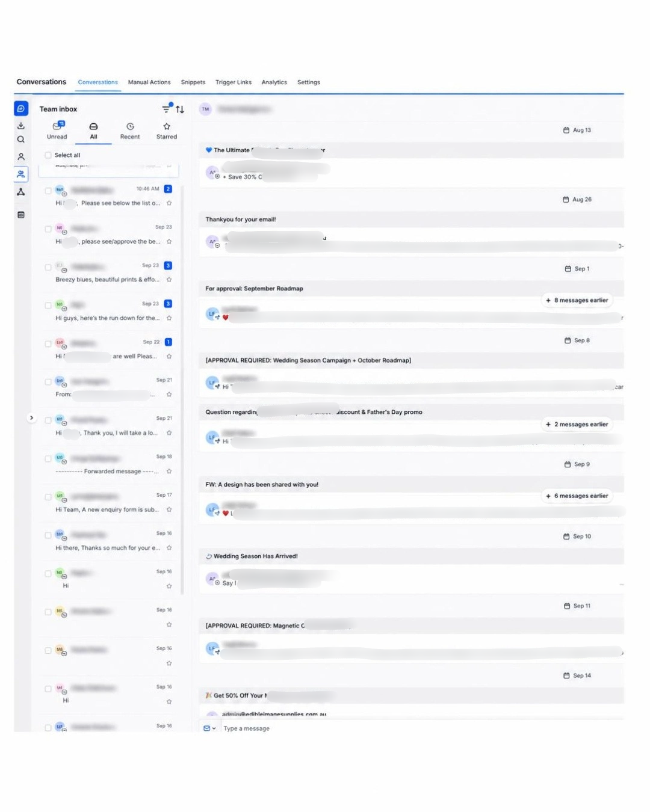Screen dimensions: 650x812
Task: Tick checkbox of 'Hi guys, here's the run down' conversation
Action: coord(48,306)
